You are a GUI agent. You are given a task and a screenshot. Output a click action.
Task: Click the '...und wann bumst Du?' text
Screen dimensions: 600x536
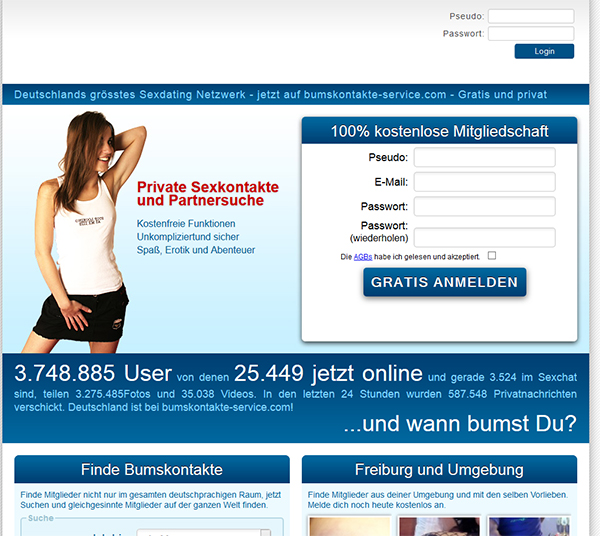(x=460, y=424)
